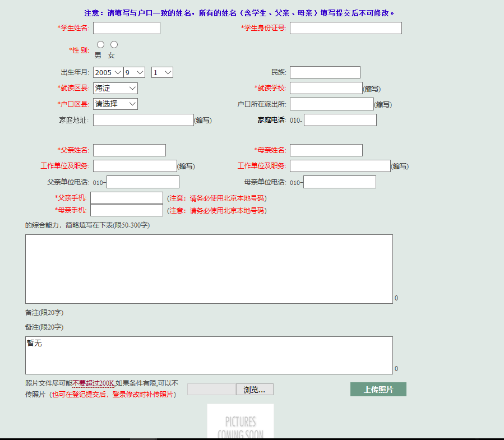Click the 家庭地址 input box
The image size is (504, 440).
point(144,120)
